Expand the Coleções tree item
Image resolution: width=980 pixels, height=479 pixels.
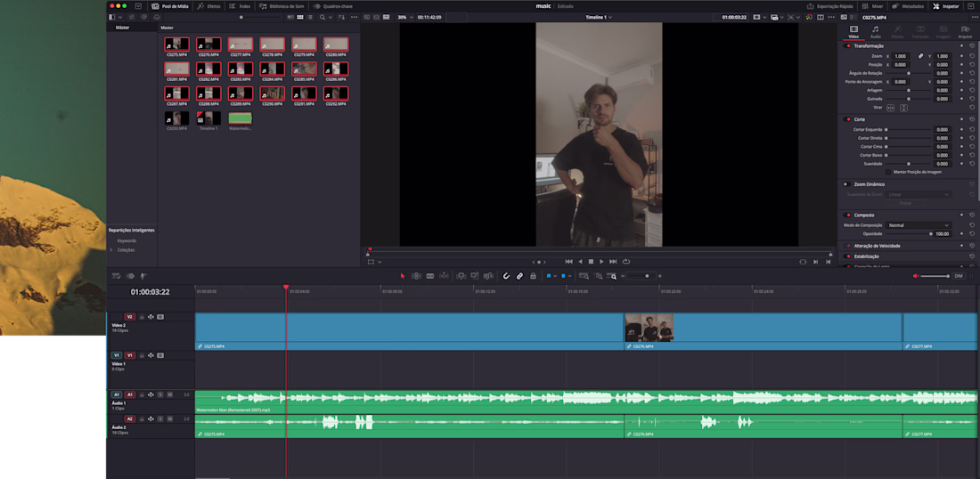click(x=111, y=249)
